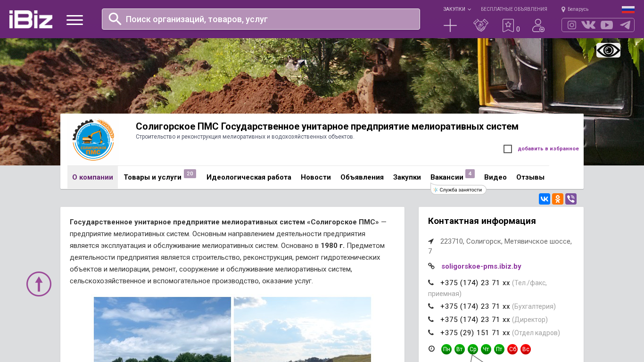
Task: Open the VK link in header
Action: [x=588, y=25]
